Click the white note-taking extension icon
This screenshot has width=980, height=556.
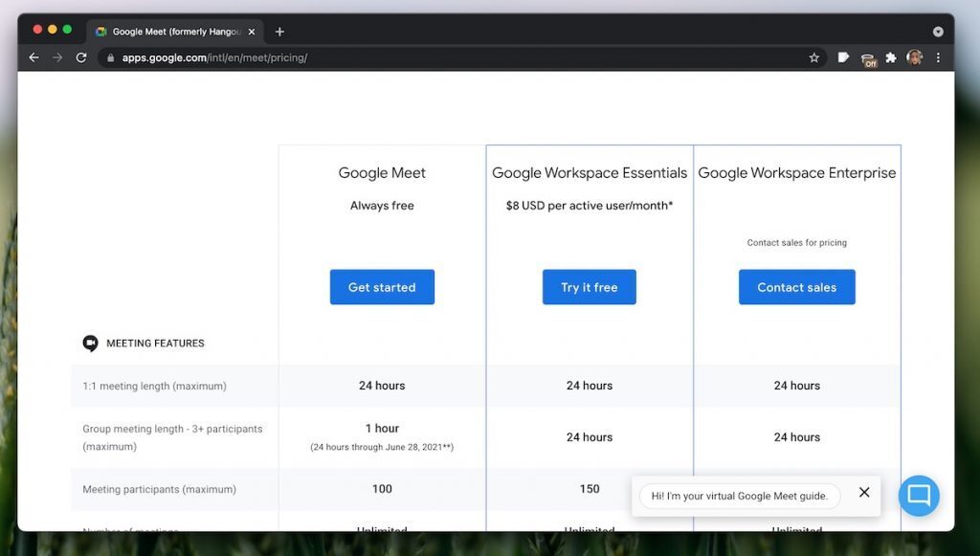843,56
